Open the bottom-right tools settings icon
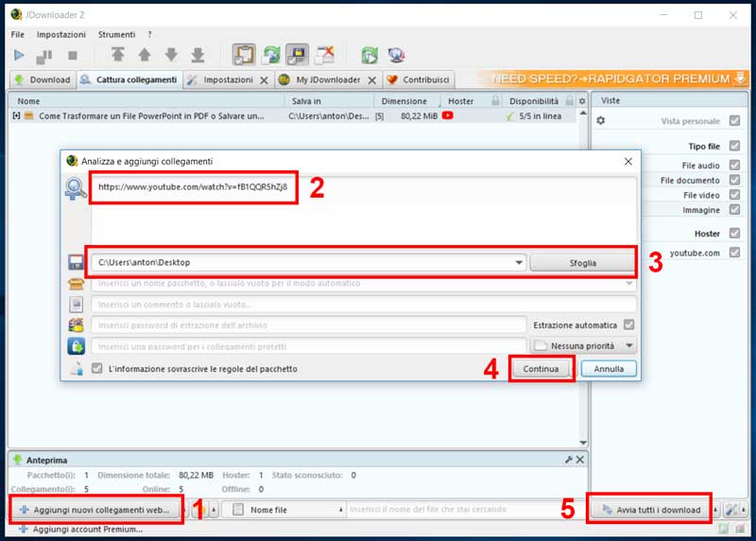756x541 pixels. pyautogui.click(x=731, y=510)
